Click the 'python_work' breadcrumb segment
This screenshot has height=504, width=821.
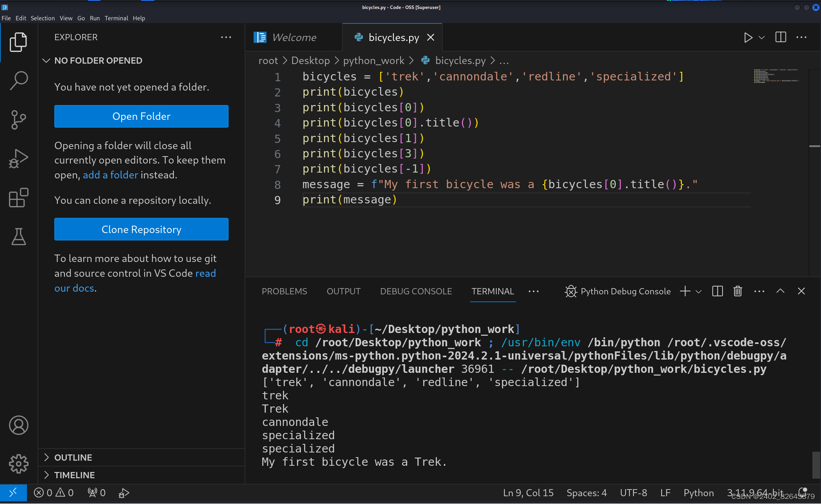374,61
